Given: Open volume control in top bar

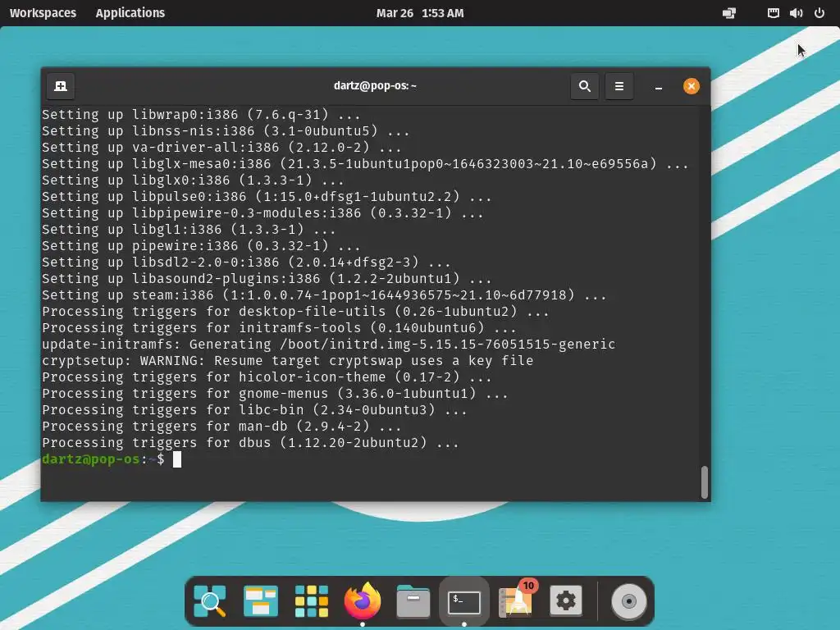Looking at the screenshot, I should tap(796, 13).
